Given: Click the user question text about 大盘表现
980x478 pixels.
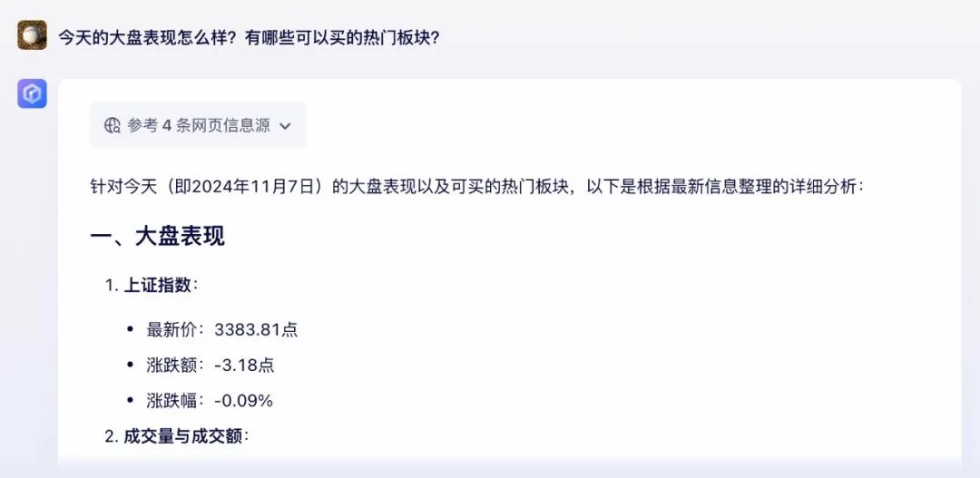Looking at the screenshot, I should click(250, 37).
